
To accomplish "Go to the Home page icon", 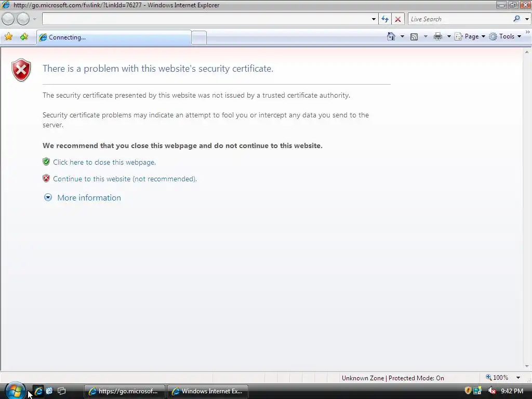I will (x=391, y=36).
